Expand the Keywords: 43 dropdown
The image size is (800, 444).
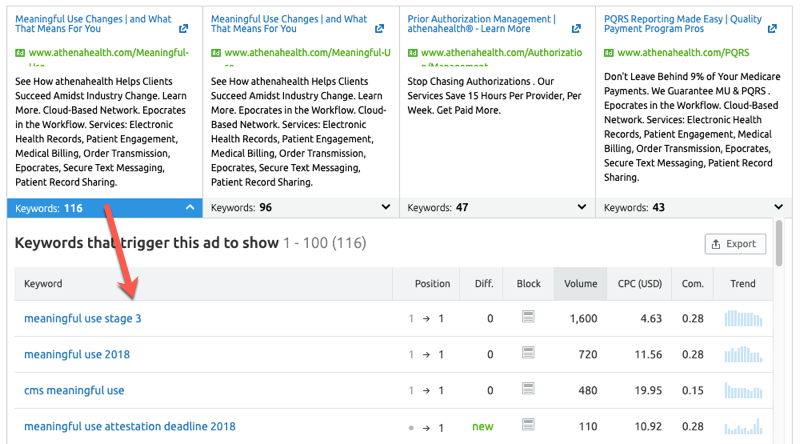click(x=778, y=208)
